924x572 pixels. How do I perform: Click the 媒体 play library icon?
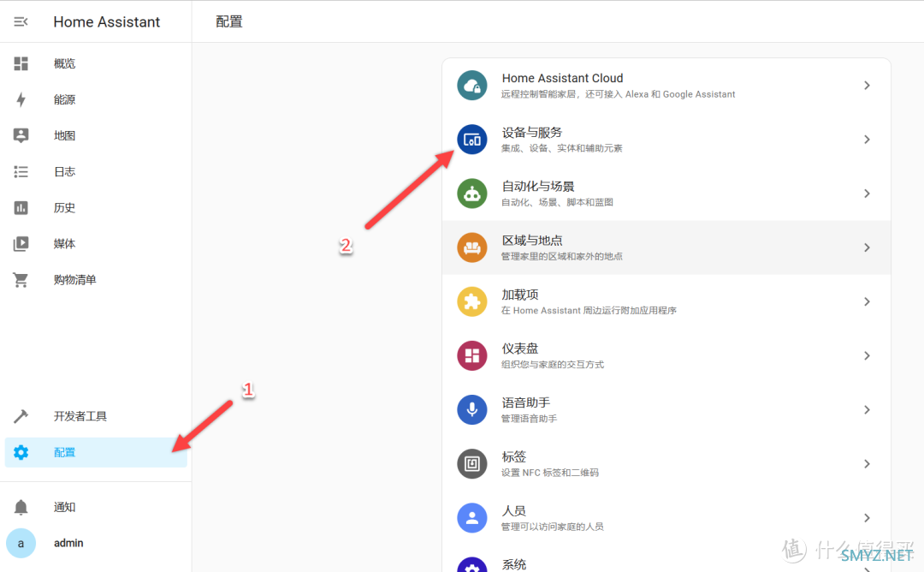21,243
